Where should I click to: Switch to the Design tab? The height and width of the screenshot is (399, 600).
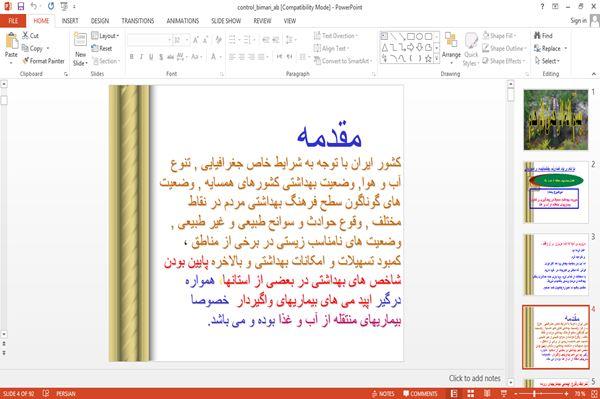coord(100,21)
